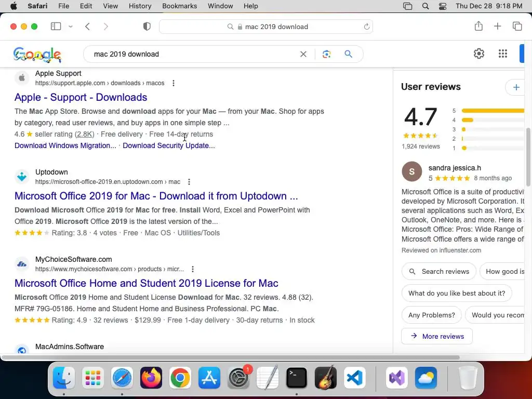Open the History menu

coord(140,6)
